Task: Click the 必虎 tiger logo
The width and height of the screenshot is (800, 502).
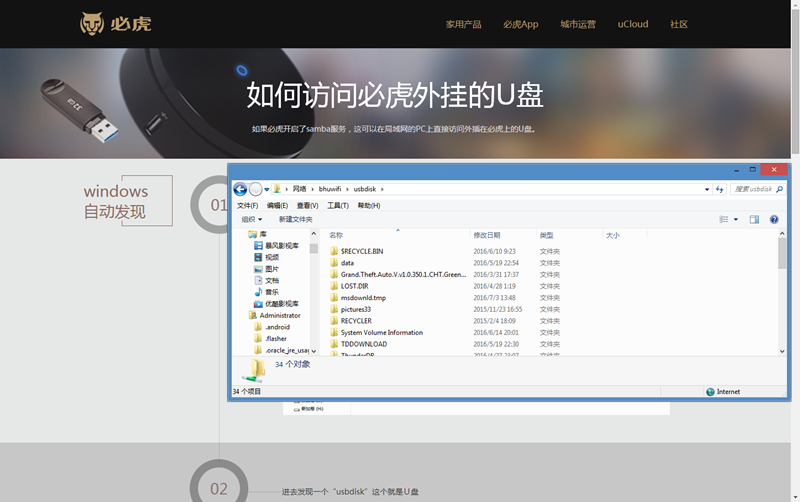Action: (x=115, y=23)
